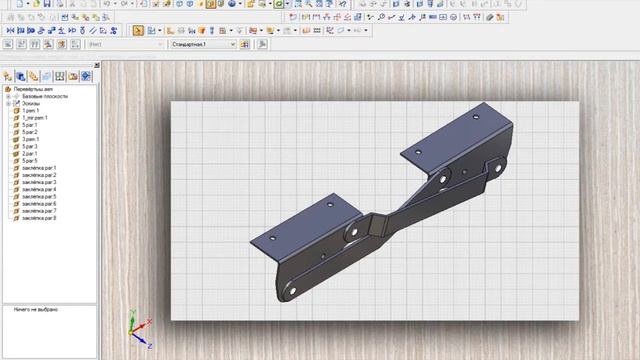Click icon right of Стандартная 1 combo
Screen dimensions: 640x360
pos(245,44)
